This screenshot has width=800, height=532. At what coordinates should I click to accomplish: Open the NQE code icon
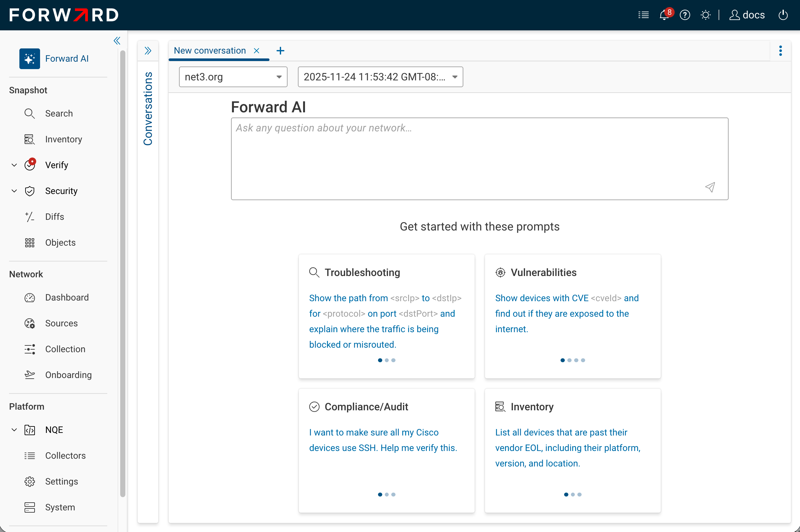[29, 430]
